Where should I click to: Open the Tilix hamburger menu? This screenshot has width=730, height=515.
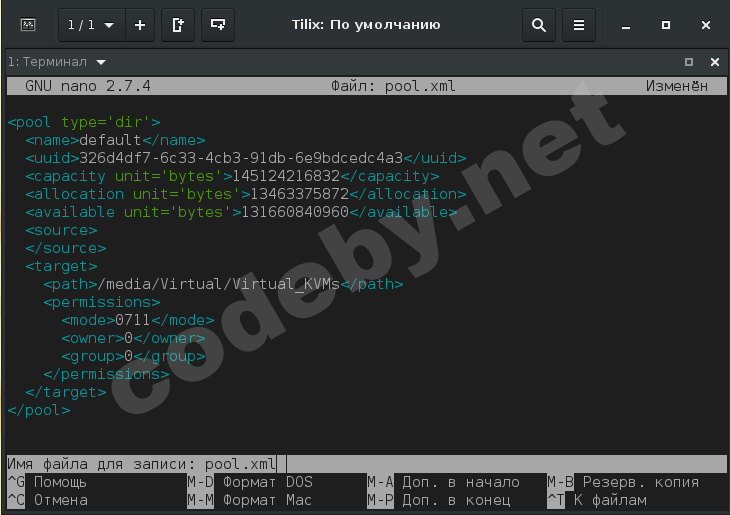click(x=578, y=24)
